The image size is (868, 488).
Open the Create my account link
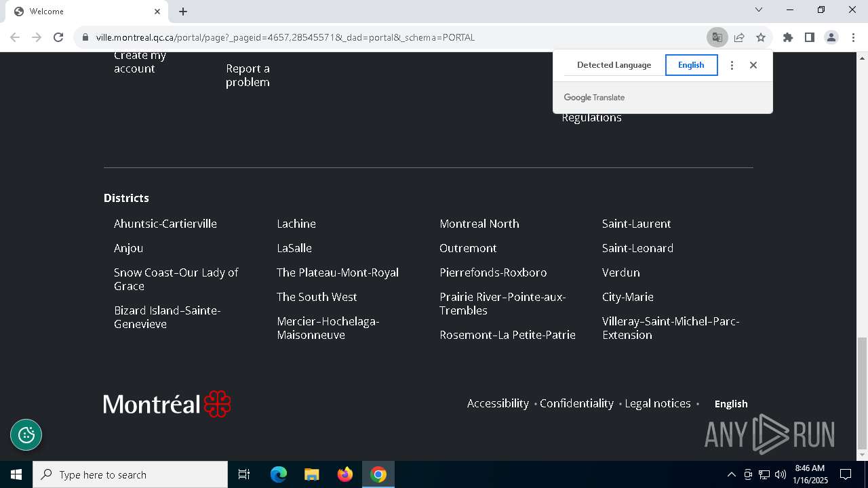(x=140, y=62)
